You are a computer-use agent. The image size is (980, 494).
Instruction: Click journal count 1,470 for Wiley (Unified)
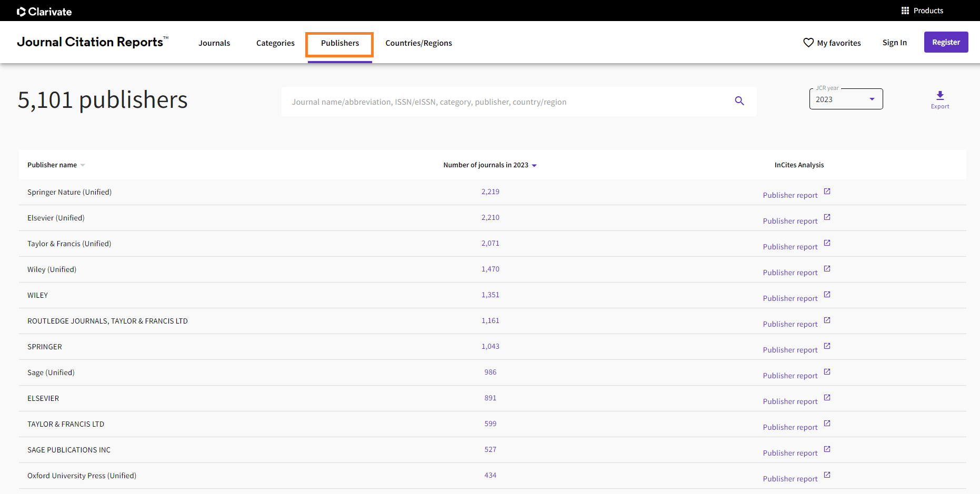pos(491,269)
